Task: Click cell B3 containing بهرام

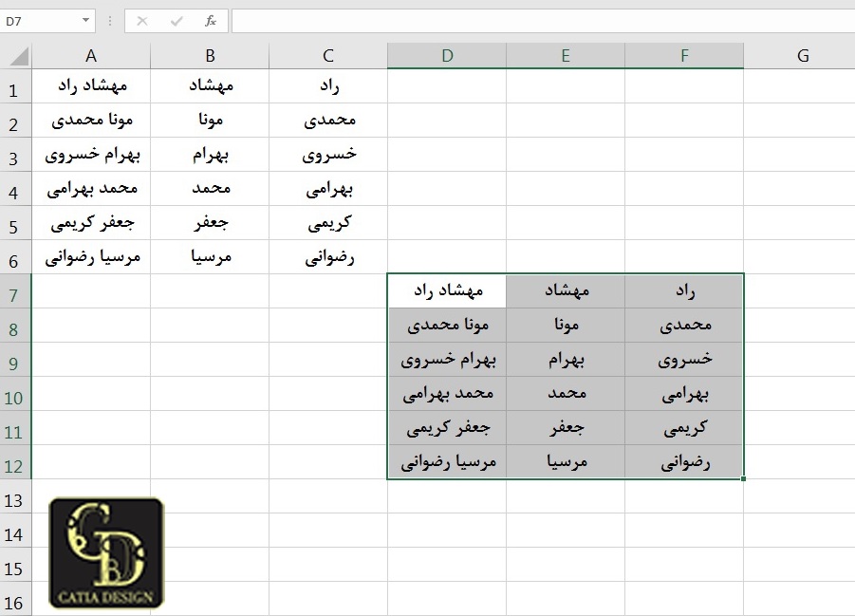Action: (210, 155)
